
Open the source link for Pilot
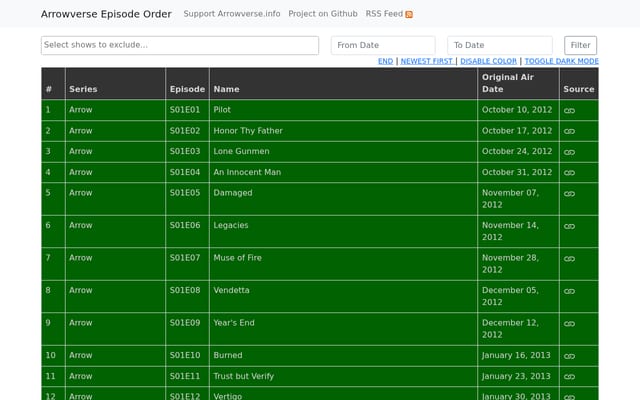point(569,111)
